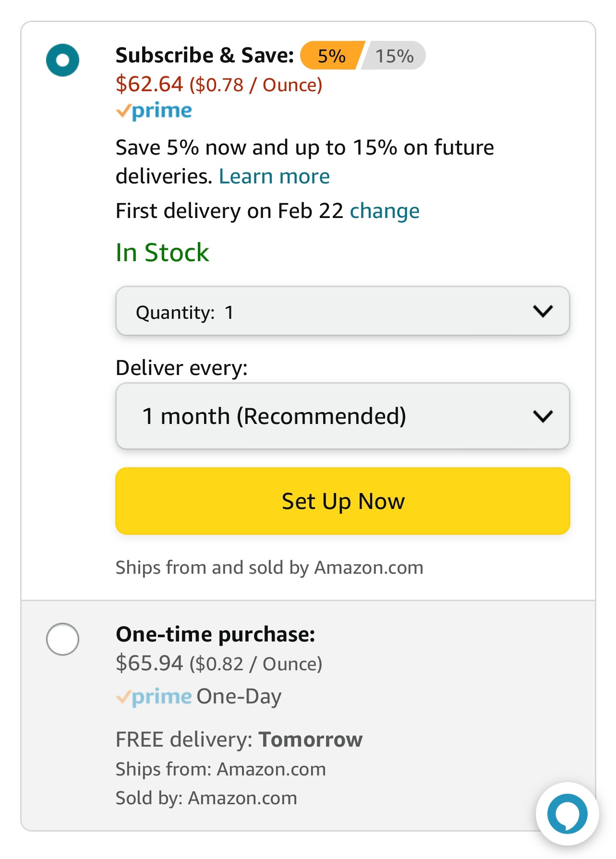Select the Subscribe & Save radio button

coord(62,60)
